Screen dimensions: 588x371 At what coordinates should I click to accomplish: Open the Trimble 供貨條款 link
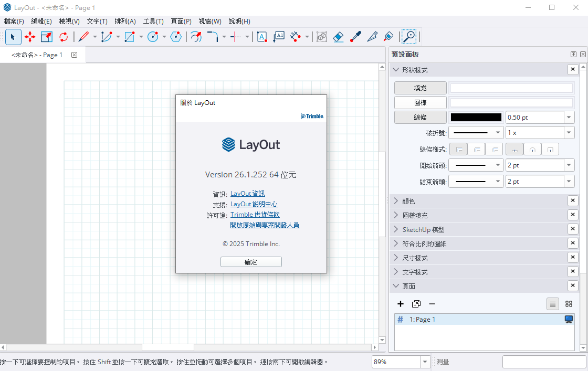pos(255,215)
